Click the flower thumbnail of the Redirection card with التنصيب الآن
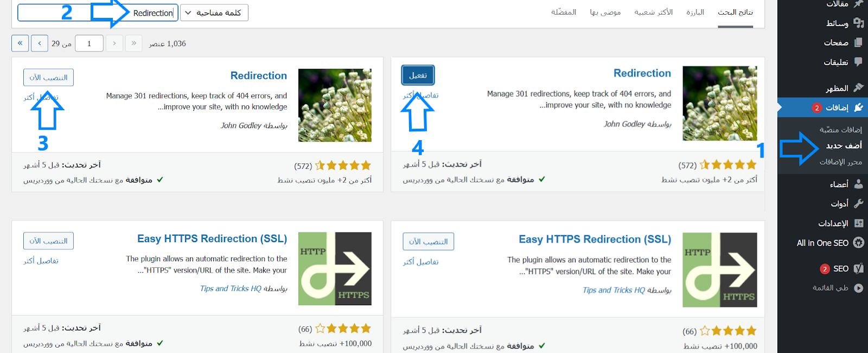This screenshot has width=868, height=353. coord(335,105)
